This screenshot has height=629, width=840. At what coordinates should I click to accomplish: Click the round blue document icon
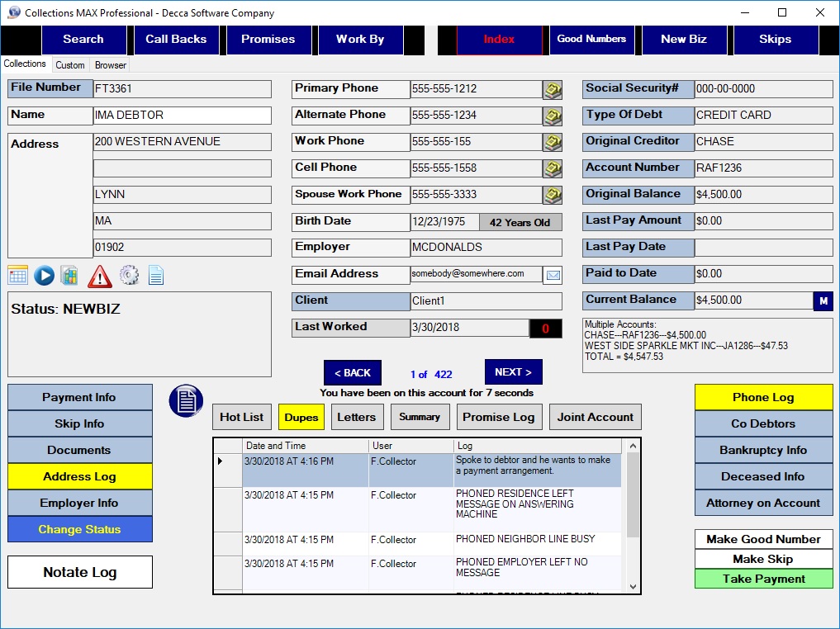(186, 401)
